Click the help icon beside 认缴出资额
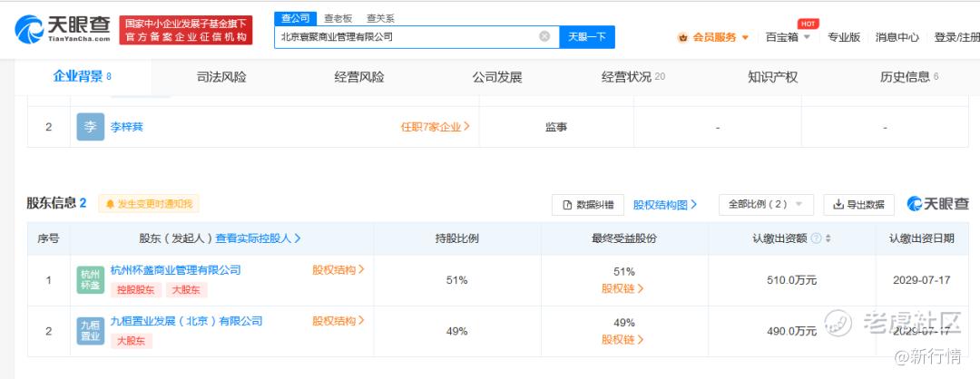The height and width of the screenshot is (379, 980). [x=816, y=238]
